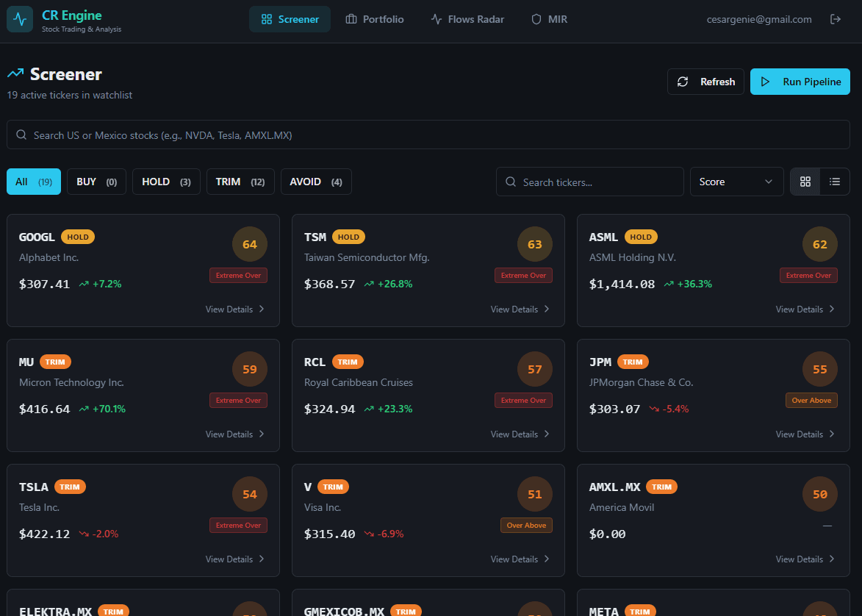
Task: Click the ASML score 62 badge
Action: click(x=819, y=244)
